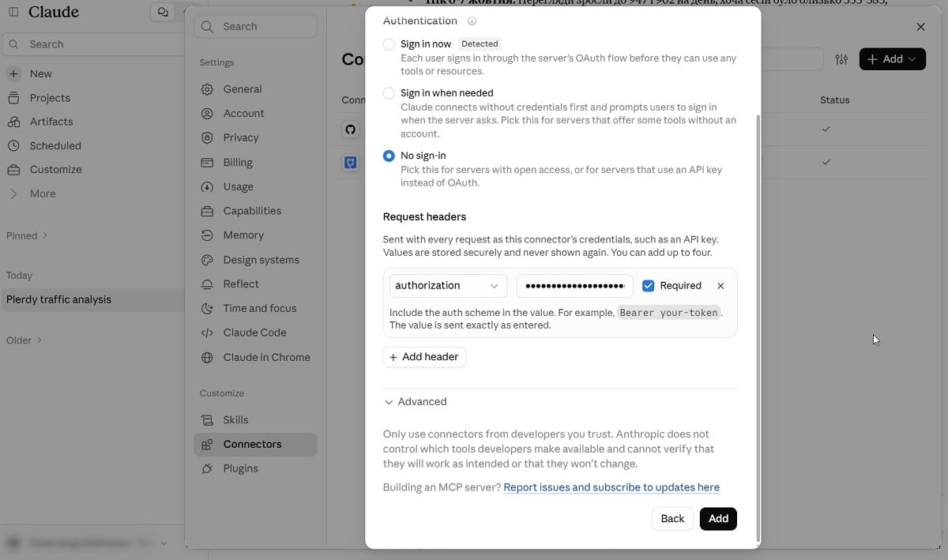The width and height of the screenshot is (948, 560).
Task: Click the Design systems palette icon
Action: coord(207,260)
